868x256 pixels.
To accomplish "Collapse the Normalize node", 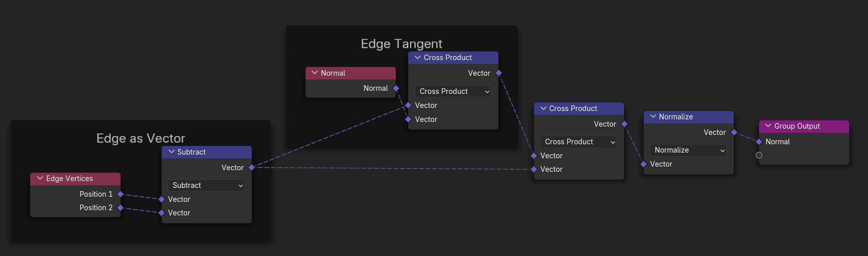I will click(653, 116).
